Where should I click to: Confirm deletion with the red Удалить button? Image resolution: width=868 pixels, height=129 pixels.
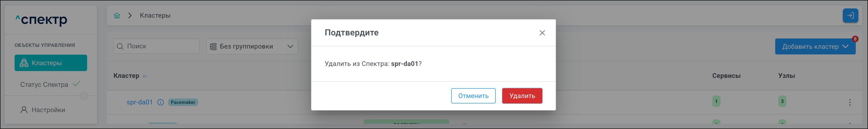click(x=522, y=96)
